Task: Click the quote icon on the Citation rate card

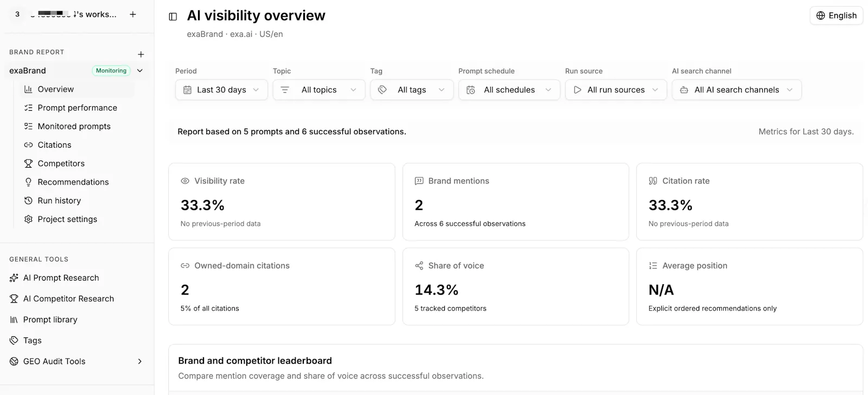Action: pyautogui.click(x=653, y=181)
